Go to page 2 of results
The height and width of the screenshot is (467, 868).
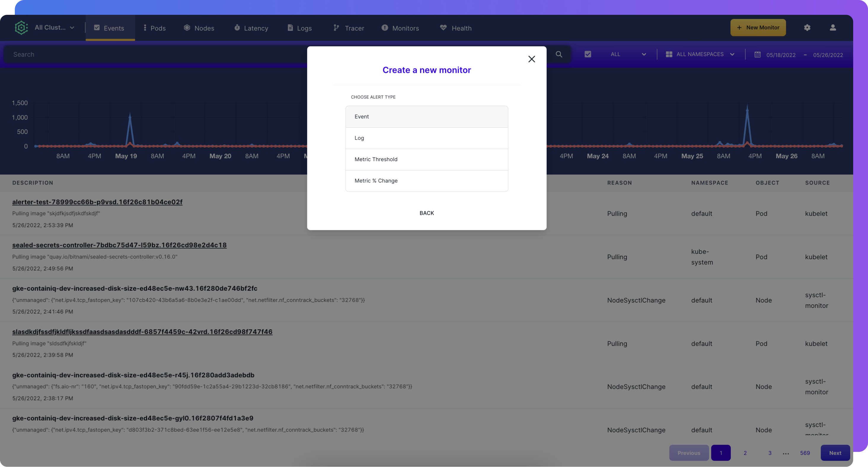[745, 453]
